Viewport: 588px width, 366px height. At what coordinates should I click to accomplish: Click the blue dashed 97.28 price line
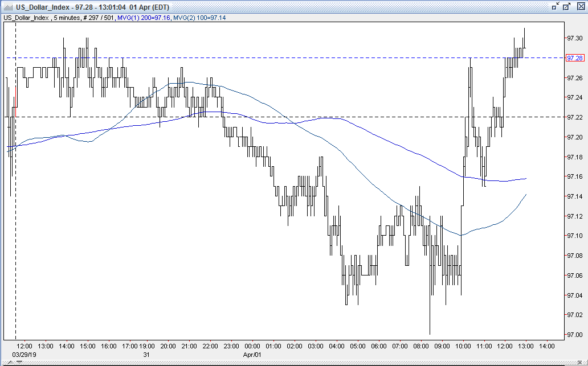[x=285, y=57]
